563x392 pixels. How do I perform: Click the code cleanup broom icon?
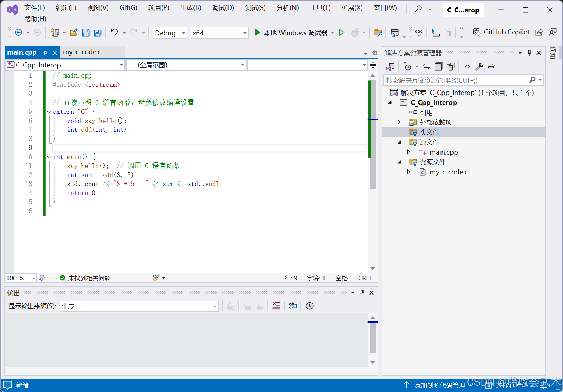(x=156, y=278)
